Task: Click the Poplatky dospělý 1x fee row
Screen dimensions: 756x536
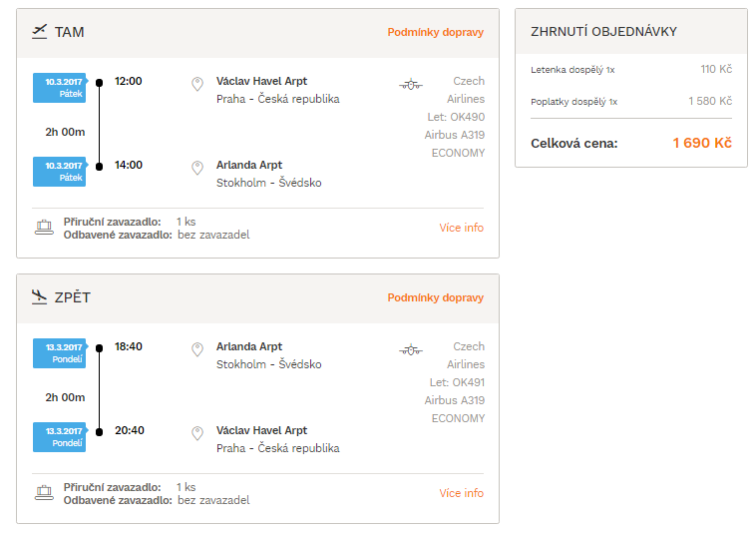Action: click(631, 102)
